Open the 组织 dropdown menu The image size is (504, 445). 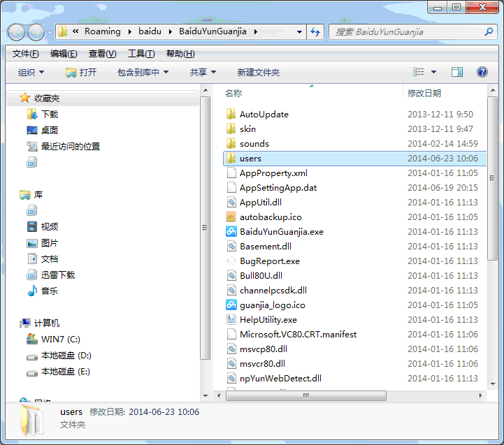(31, 72)
